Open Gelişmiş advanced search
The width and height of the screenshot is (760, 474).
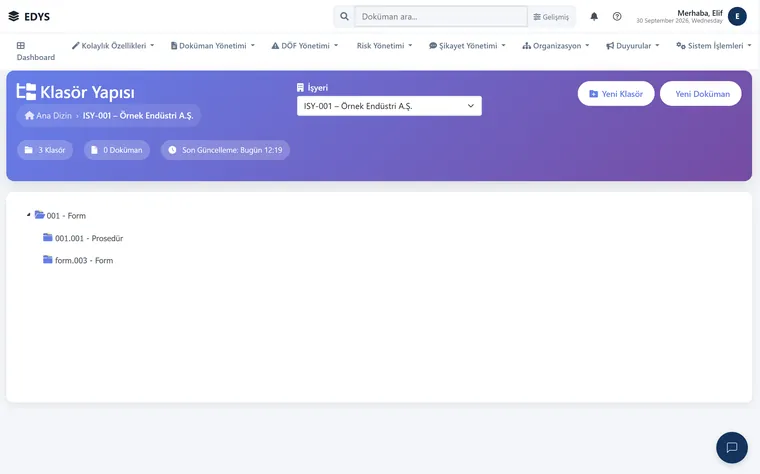551,16
